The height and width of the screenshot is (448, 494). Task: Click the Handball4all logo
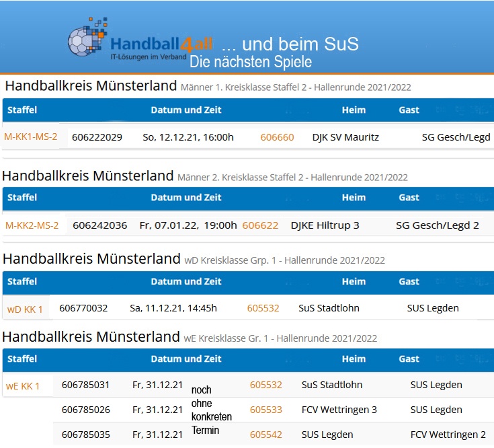pyautogui.click(x=140, y=39)
